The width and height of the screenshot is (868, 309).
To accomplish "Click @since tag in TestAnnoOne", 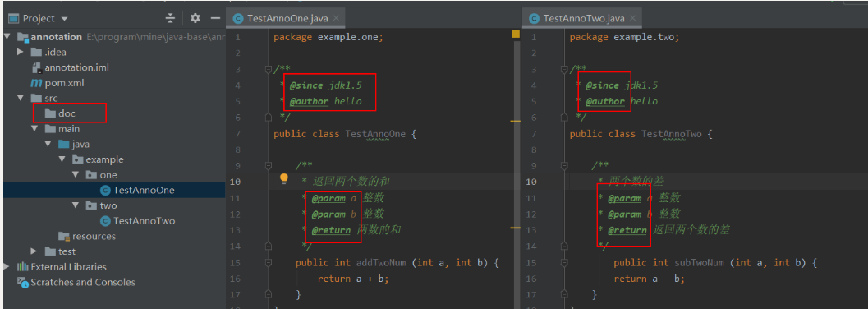I will 306,85.
